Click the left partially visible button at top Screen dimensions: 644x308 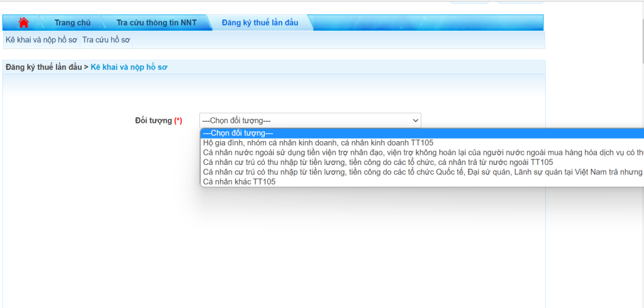469,2
